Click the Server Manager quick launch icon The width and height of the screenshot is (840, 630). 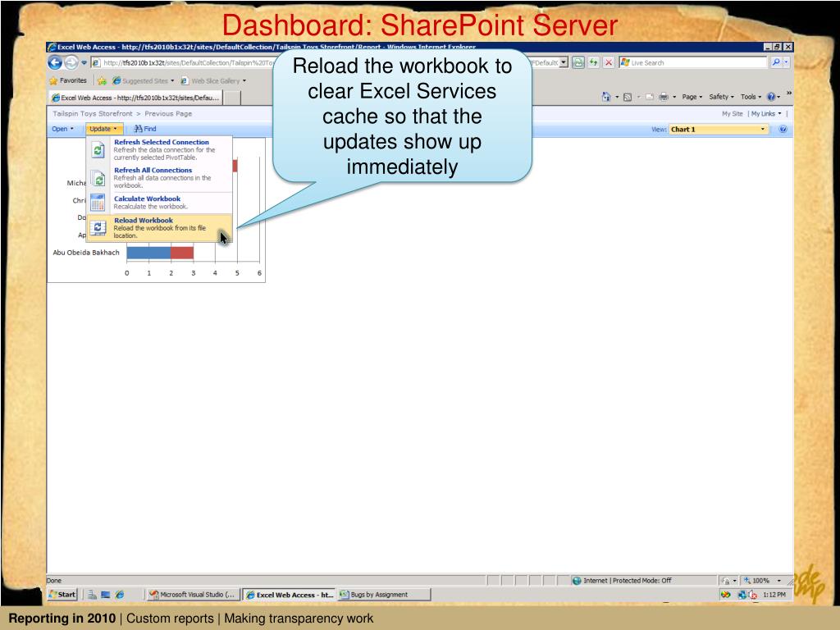coord(92,595)
